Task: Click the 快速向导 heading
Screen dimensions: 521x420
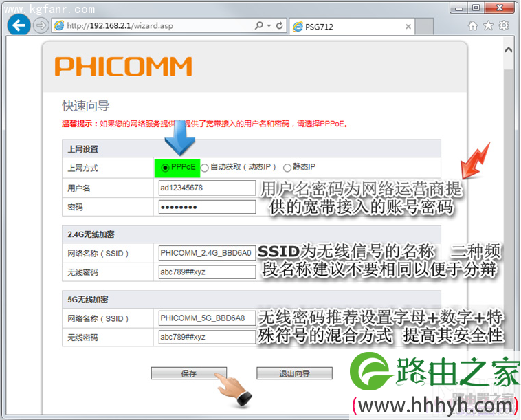Action: 86,106
